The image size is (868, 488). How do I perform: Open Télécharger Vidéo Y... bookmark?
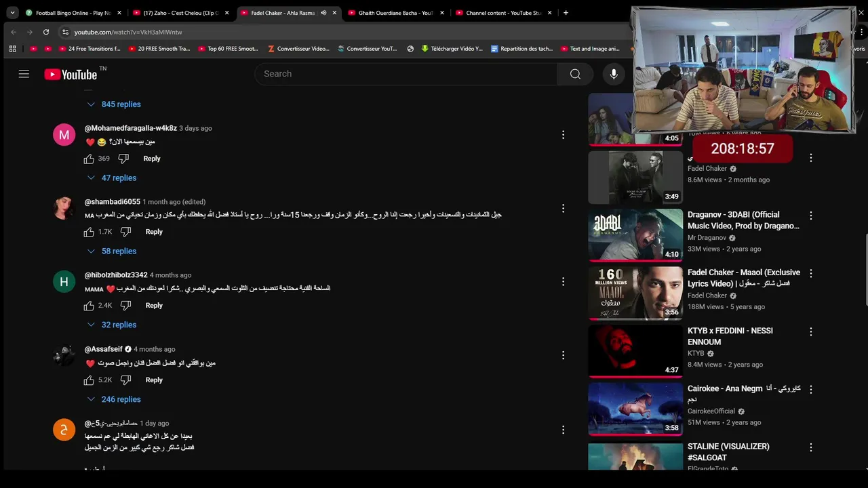(x=452, y=49)
